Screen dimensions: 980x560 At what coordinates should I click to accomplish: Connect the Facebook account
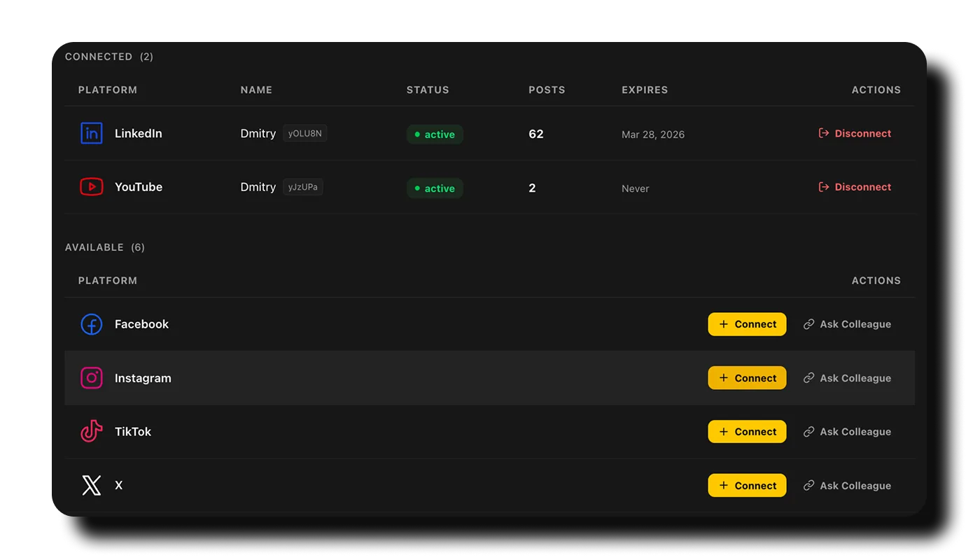(x=747, y=324)
